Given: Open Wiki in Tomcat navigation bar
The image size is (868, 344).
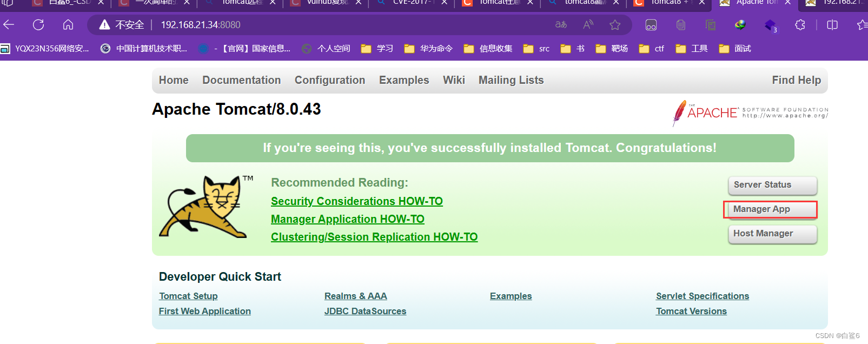Looking at the screenshot, I should pyautogui.click(x=454, y=80).
